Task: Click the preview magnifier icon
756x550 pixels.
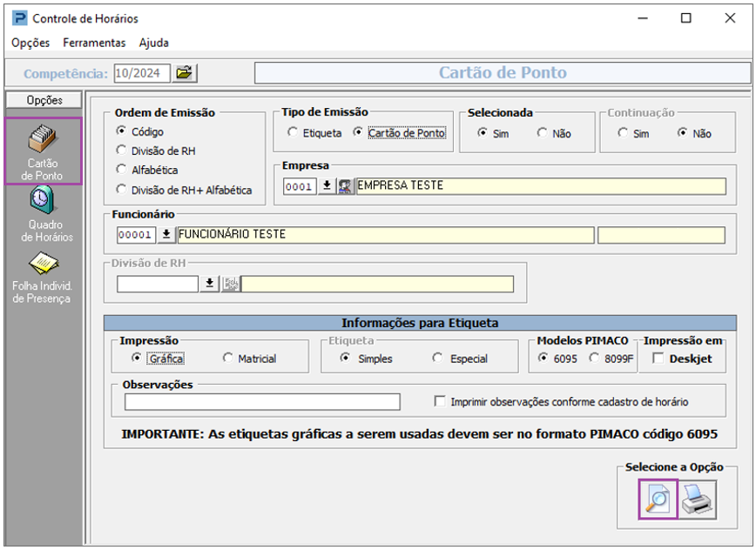Action: click(656, 500)
